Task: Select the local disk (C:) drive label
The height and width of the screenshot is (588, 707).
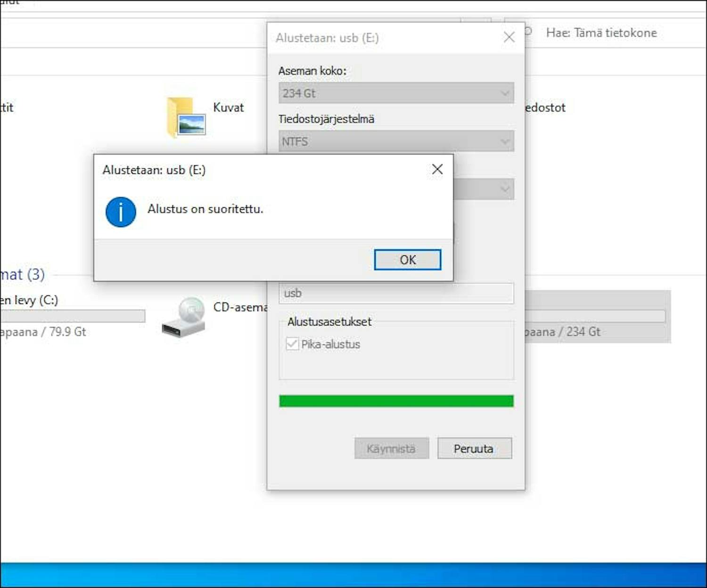Action: [29, 300]
